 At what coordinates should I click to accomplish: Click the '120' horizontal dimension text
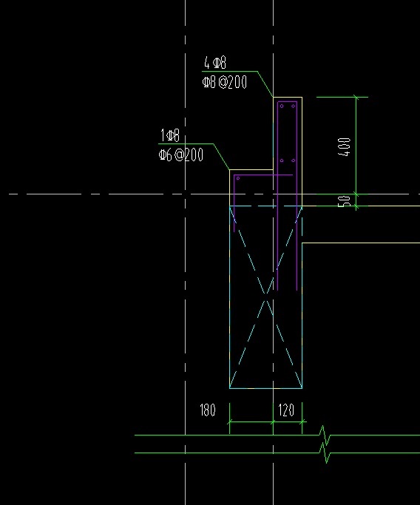coord(286,410)
